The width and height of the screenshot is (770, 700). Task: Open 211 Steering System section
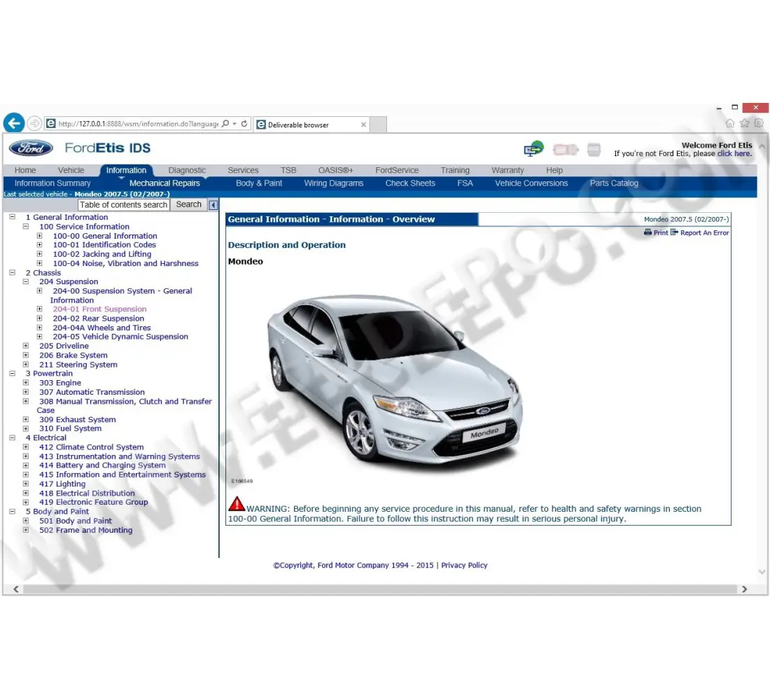pyautogui.click(x=78, y=365)
